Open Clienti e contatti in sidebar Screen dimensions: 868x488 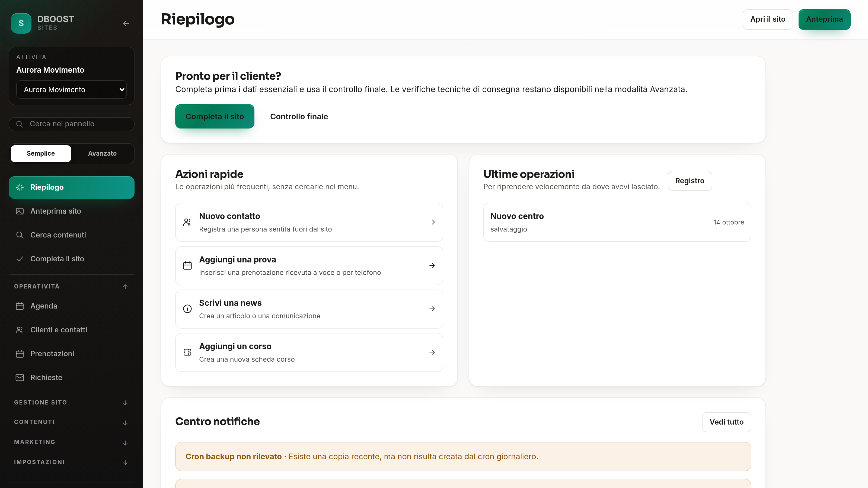(71, 330)
